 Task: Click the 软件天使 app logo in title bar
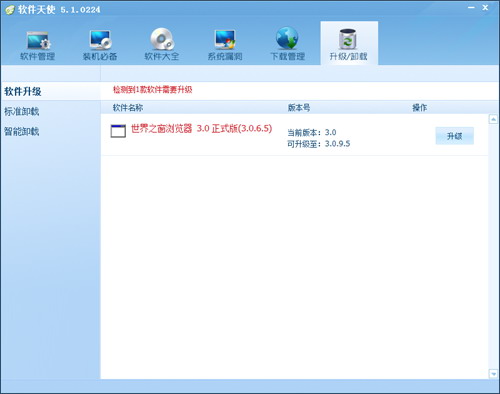click(10, 10)
